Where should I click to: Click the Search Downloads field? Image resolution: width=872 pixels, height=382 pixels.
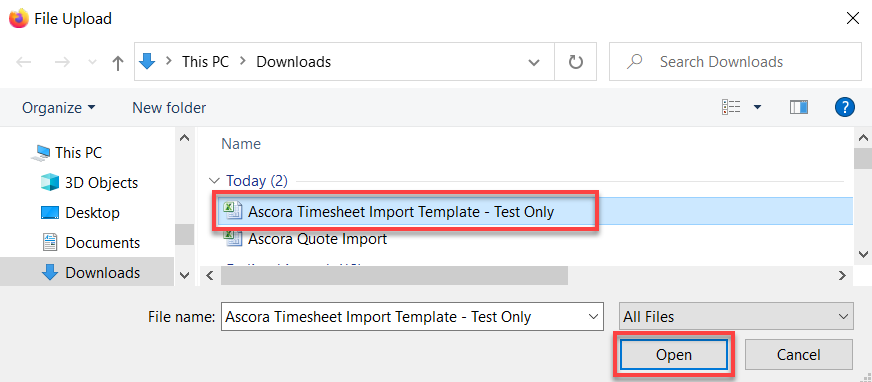point(735,62)
